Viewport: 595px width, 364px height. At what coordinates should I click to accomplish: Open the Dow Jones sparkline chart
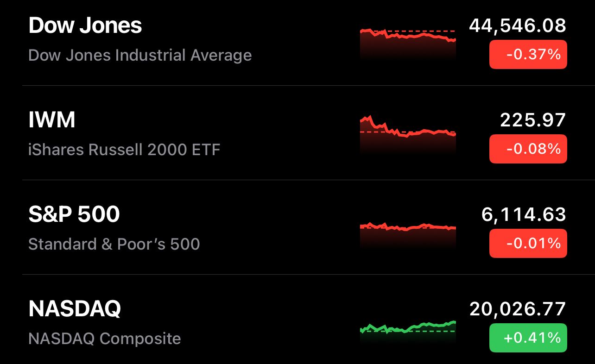(408, 42)
